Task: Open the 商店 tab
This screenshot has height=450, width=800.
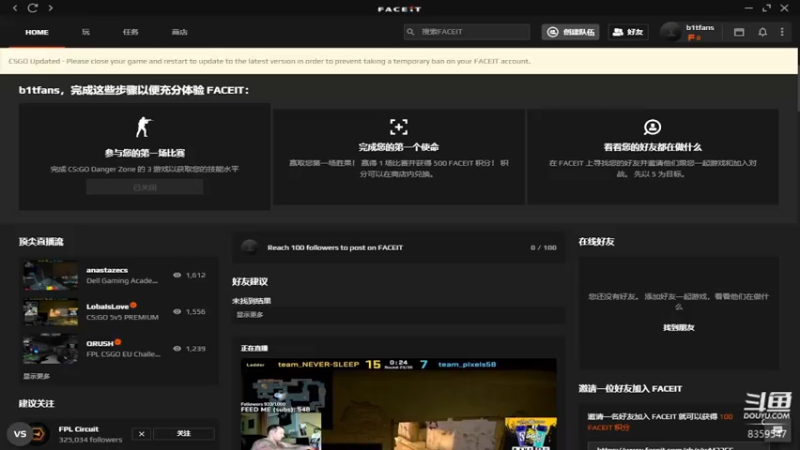Action: tap(180, 32)
